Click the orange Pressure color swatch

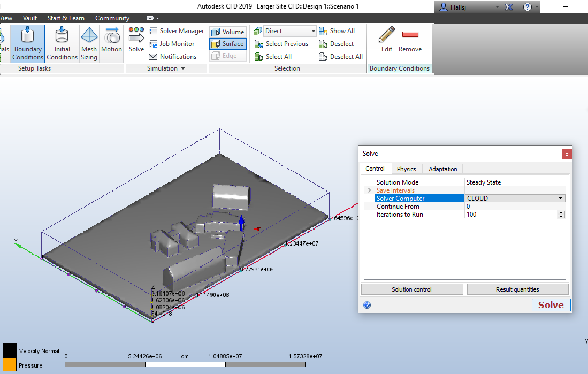click(x=9, y=365)
